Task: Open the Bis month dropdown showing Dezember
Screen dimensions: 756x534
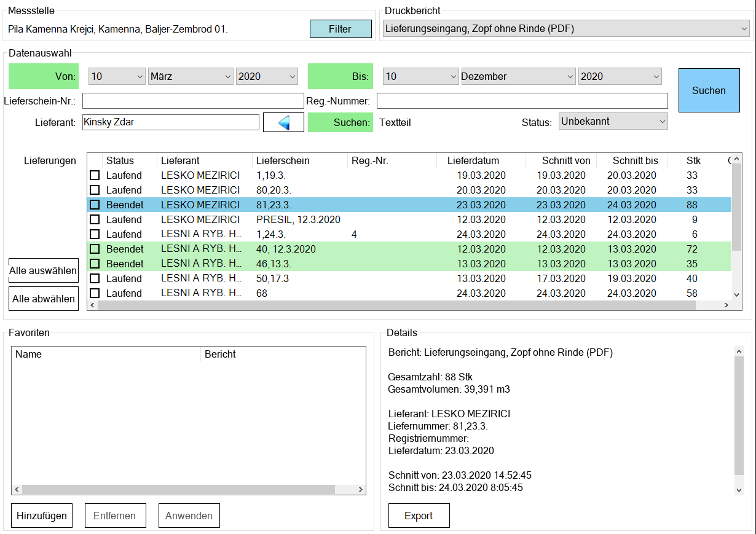Action: 518,76
